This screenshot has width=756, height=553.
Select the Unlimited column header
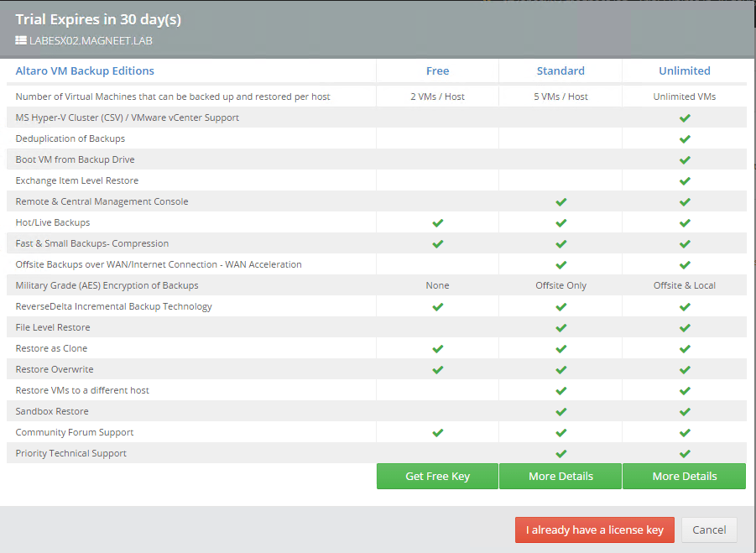[685, 70]
